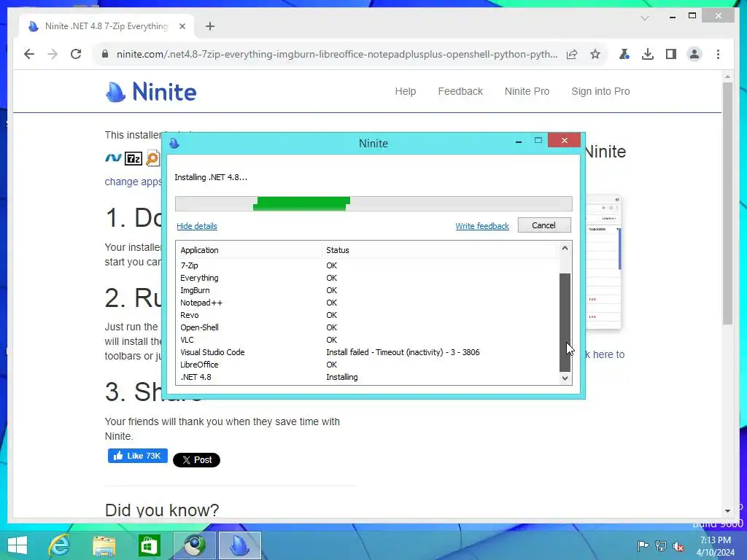Image resolution: width=747 pixels, height=560 pixels.
Task: Select the ImgBurn row
Action: point(368,290)
